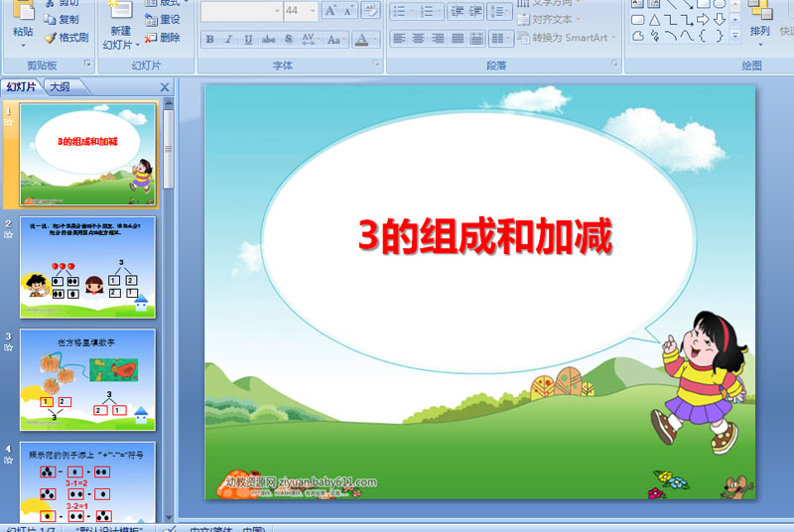Viewport: 794px width, 532px height.
Task: Open the font size dropdown
Action: tap(313, 11)
